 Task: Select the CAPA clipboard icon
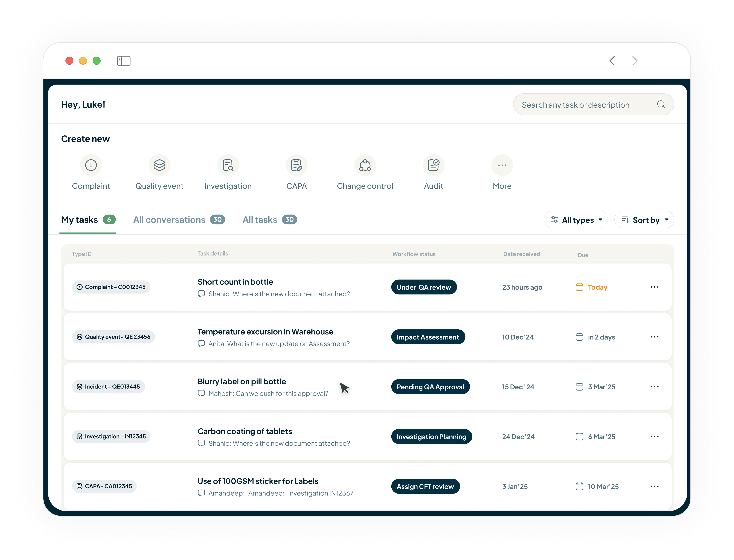point(296,165)
